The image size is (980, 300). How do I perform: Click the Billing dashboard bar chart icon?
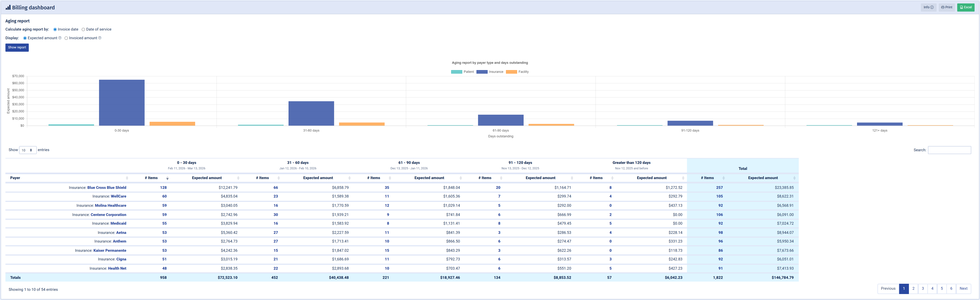pyautogui.click(x=8, y=7)
